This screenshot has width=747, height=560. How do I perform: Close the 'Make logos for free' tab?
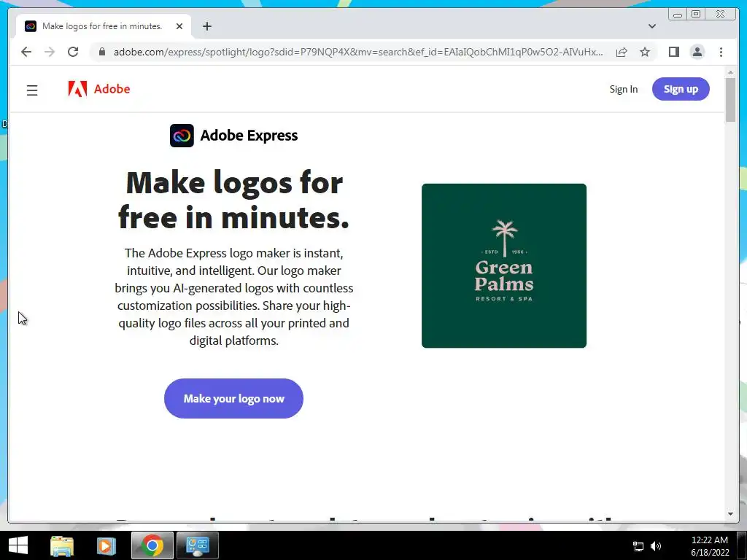179,26
